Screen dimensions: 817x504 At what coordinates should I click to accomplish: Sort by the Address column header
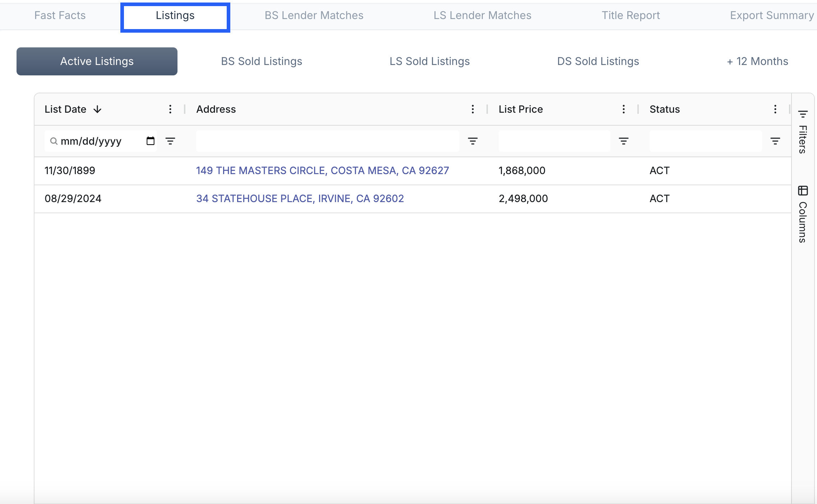click(216, 109)
